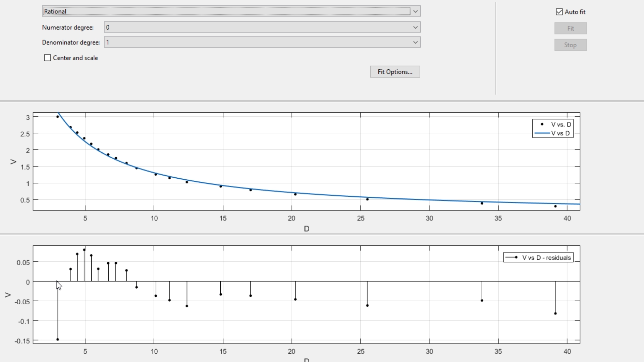Click the D axis label below fit plot

tap(307, 229)
